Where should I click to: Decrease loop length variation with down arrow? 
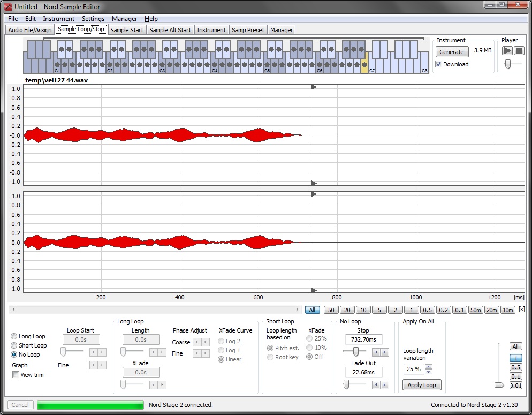coord(428,372)
